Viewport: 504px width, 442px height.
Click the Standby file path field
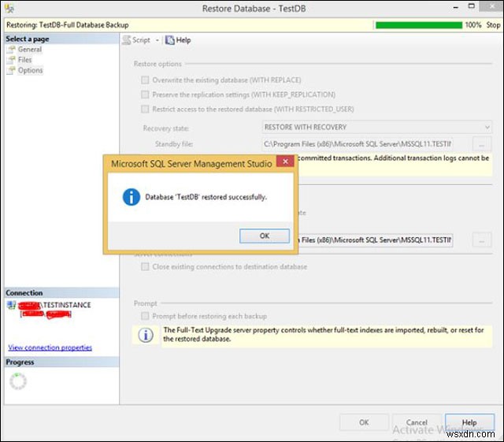pos(358,144)
